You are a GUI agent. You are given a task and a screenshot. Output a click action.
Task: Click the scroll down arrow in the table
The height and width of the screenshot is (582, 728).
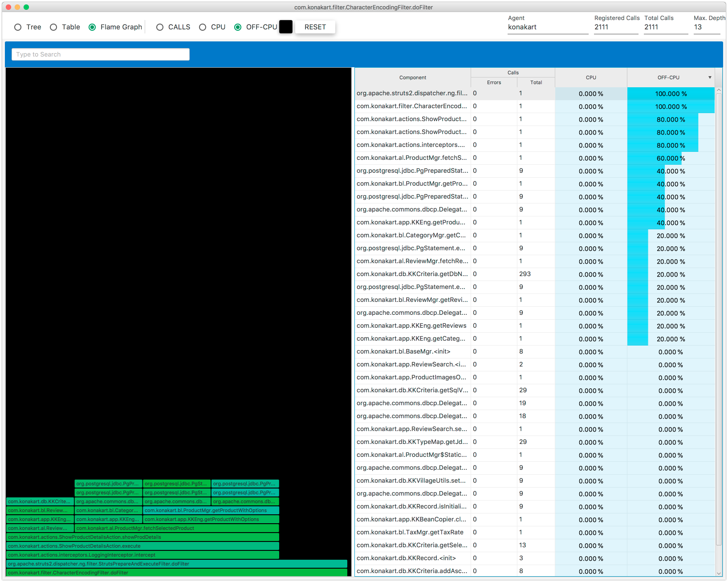pyautogui.click(x=719, y=573)
